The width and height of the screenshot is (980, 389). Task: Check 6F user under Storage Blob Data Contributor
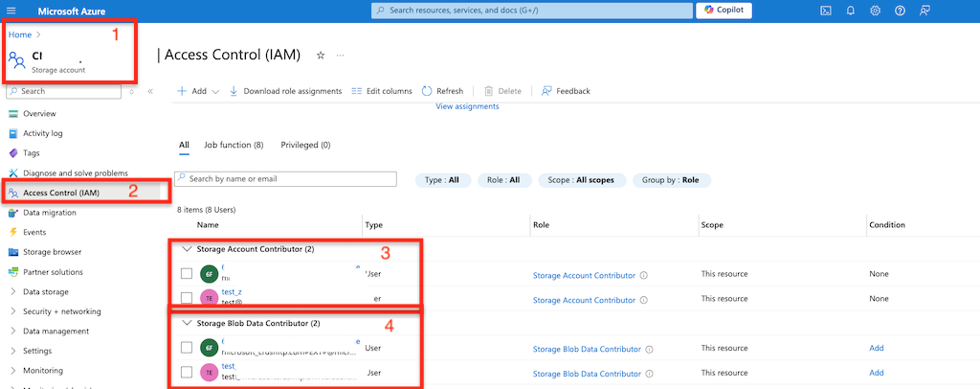point(187,347)
